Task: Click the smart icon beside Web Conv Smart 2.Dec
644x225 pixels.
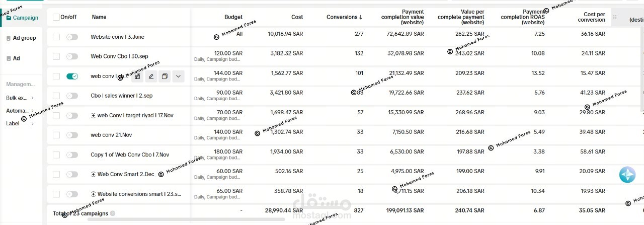Action: [x=93, y=174]
